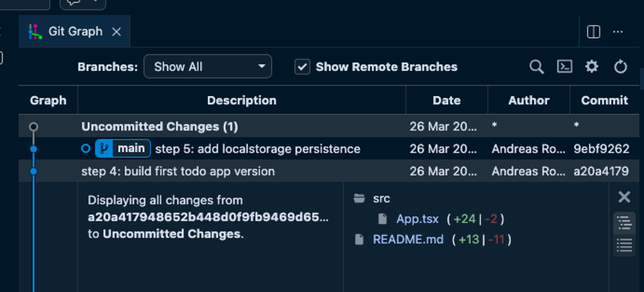The height and width of the screenshot is (292, 644).
Task: Open README.md changed file link
Action: [408, 239]
